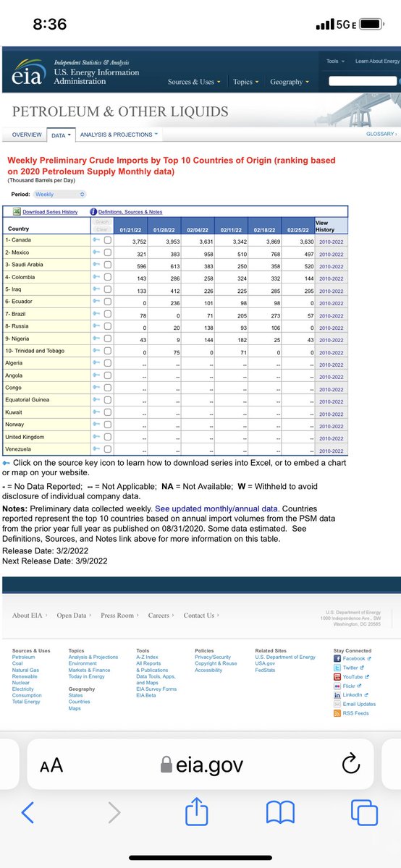Tap the page reload icon
Image resolution: width=401 pixels, height=868 pixels.
(x=350, y=765)
